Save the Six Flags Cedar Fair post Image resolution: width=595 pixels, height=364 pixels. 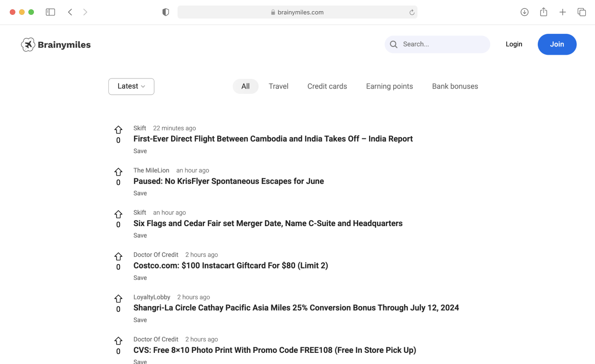[x=140, y=235]
